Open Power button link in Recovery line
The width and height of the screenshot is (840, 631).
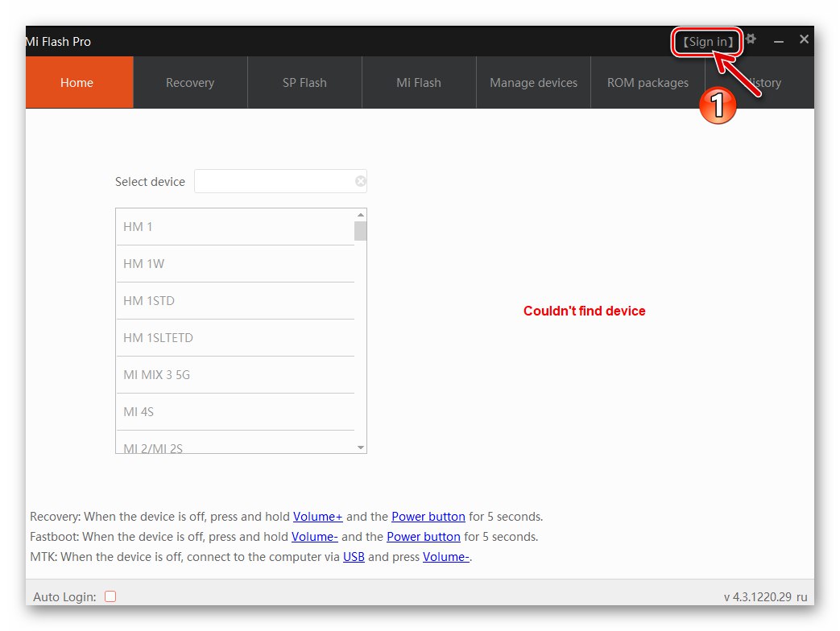pos(428,517)
